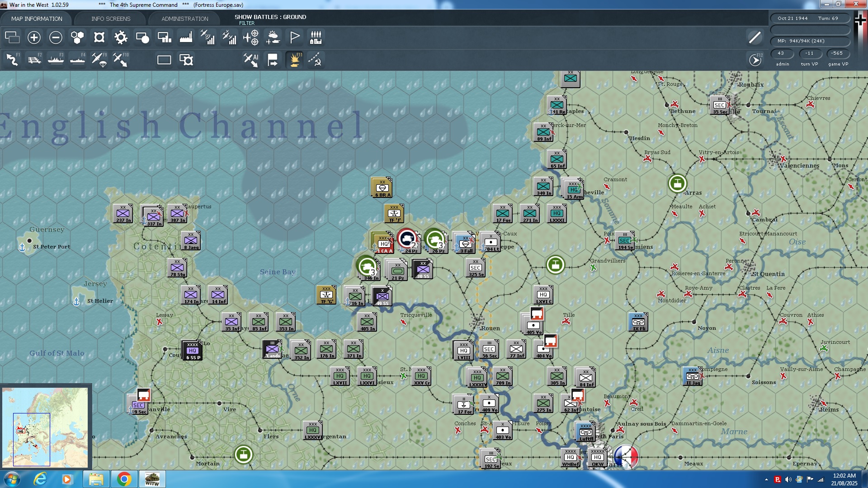The width and height of the screenshot is (868, 488).
Task: Click the hammer and sickle dashed-line icon
Action: tap(316, 60)
